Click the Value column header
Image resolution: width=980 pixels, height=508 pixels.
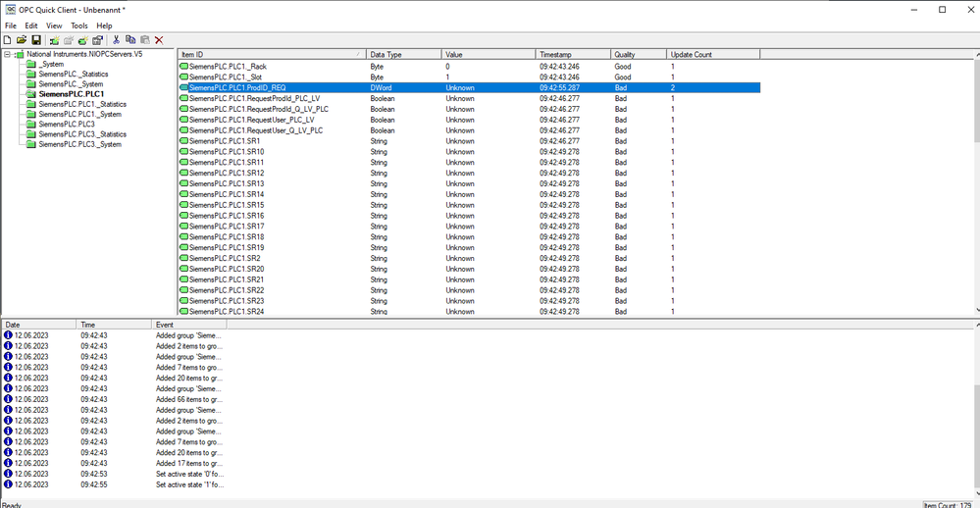[x=489, y=54]
